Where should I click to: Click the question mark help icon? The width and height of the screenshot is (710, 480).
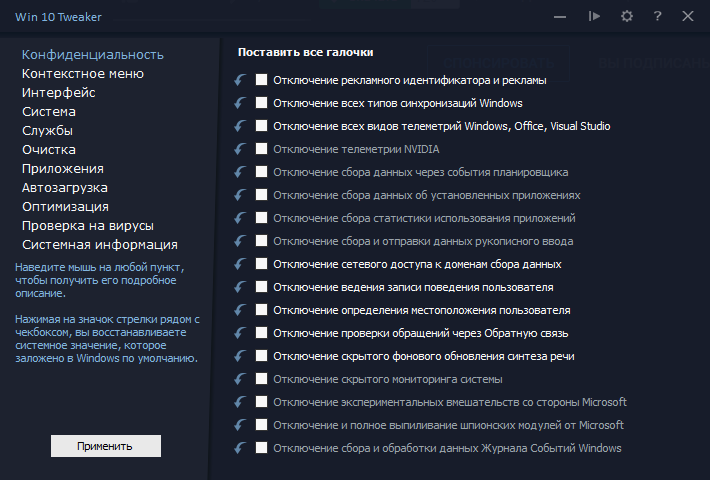[657, 16]
